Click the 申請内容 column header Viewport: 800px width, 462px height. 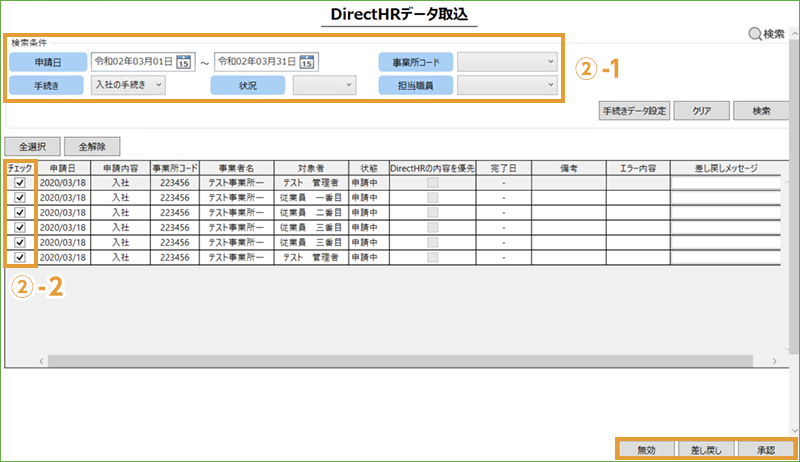(x=120, y=168)
